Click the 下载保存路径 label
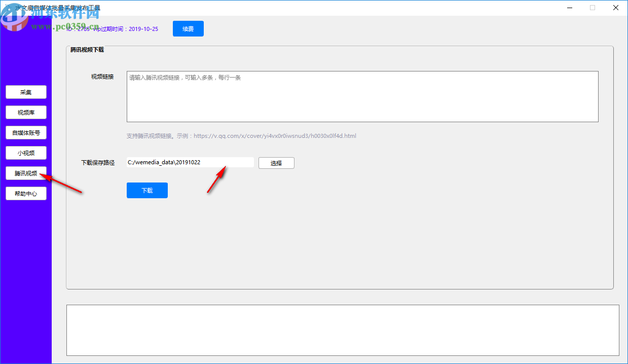 click(x=98, y=163)
